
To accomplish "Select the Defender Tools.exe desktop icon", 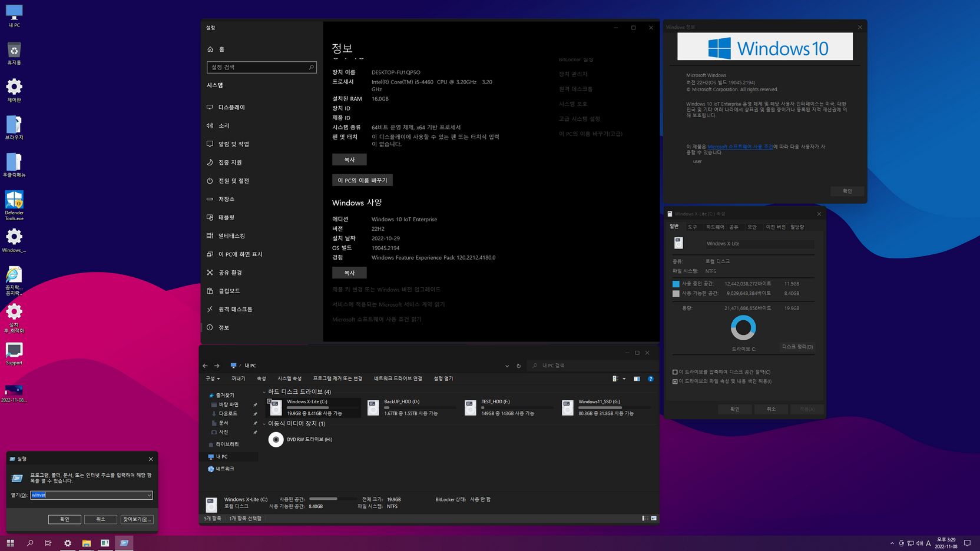I will (14, 205).
